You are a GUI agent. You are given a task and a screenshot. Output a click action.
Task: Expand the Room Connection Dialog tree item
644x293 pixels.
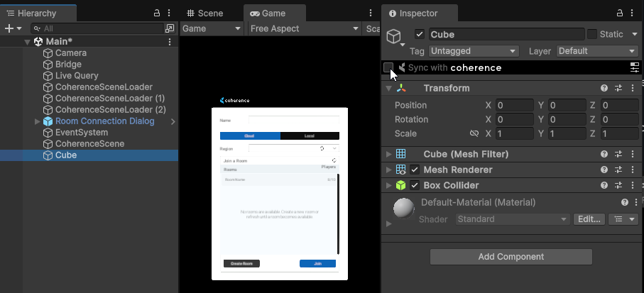click(38, 121)
